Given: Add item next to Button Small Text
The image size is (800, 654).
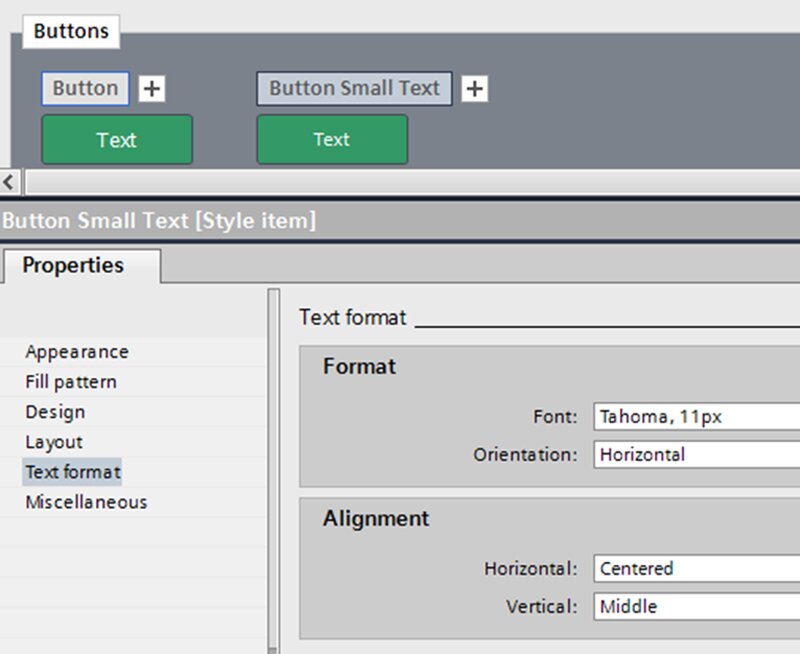Looking at the screenshot, I should point(474,89).
